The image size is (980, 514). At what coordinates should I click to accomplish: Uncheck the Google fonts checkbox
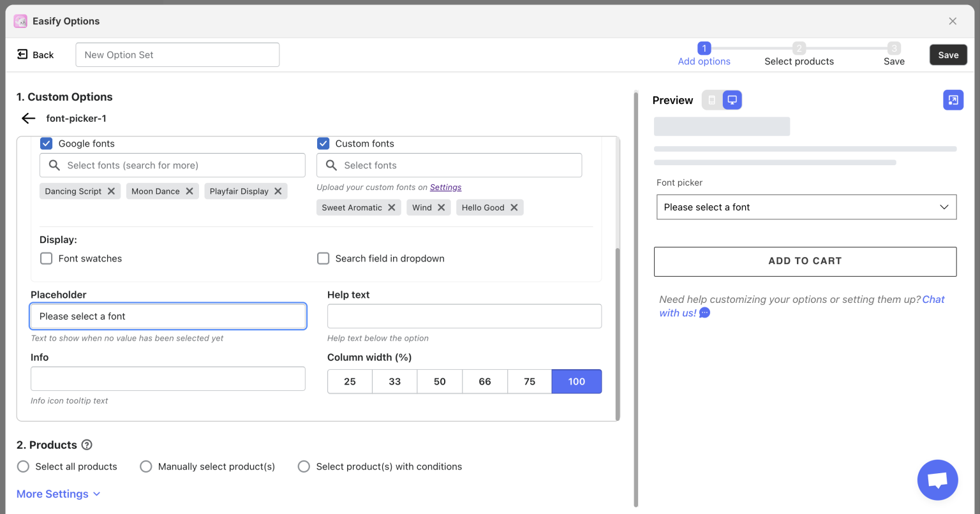[47, 143]
